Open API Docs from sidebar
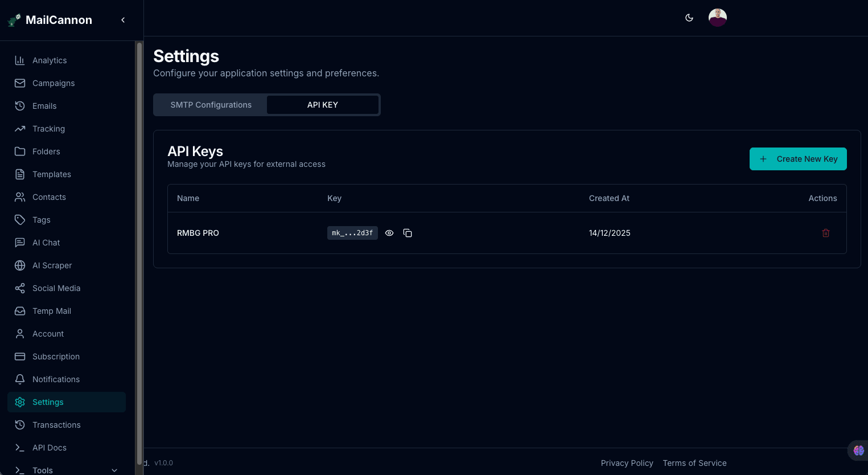The height and width of the screenshot is (475, 868). point(67,448)
